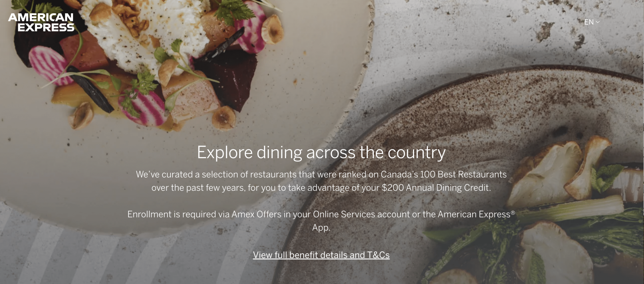
Task: Open View full benefit details and T&Cs
Action: [x=321, y=255]
